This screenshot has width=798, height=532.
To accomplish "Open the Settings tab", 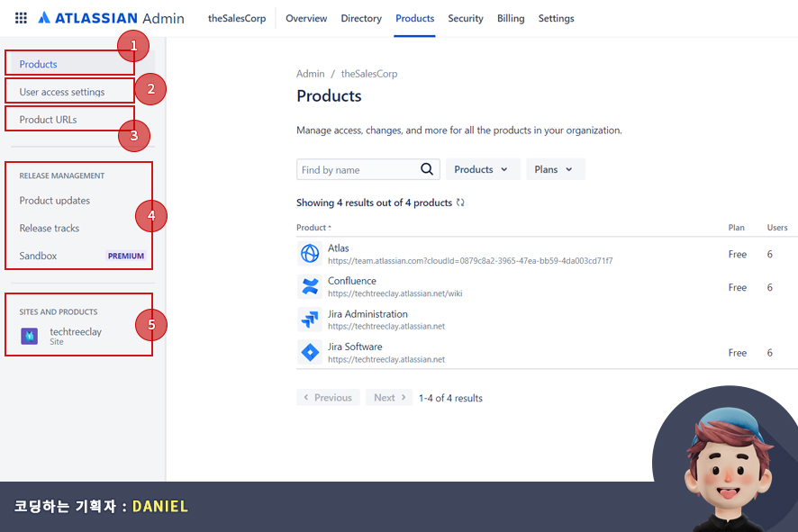I will pos(556,18).
